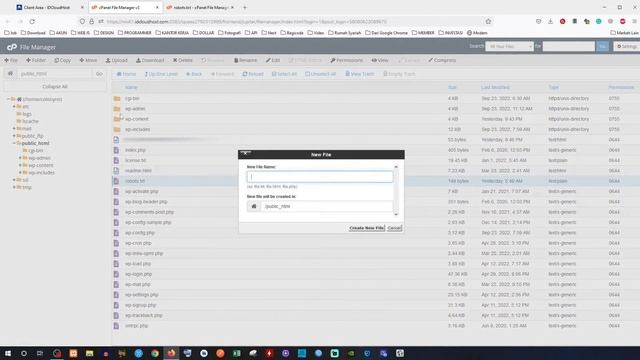Click the search text box in the header

click(x=569, y=47)
